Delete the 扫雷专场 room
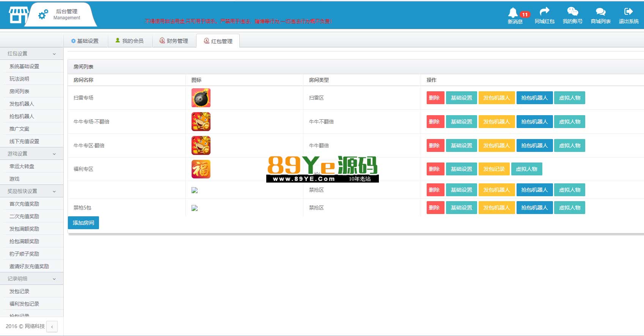This screenshot has height=336, width=644. [435, 98]
